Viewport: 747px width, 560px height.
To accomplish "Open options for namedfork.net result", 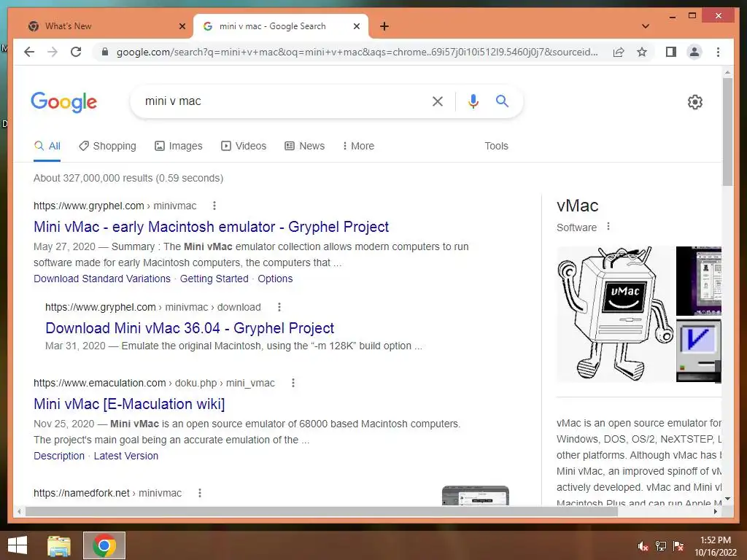I will tap(200, 493).
